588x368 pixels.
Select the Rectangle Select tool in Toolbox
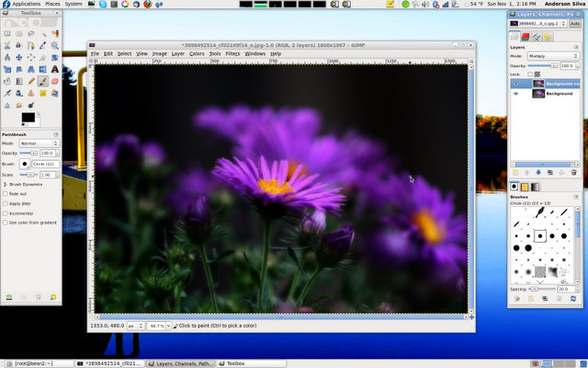pos(7,34)
